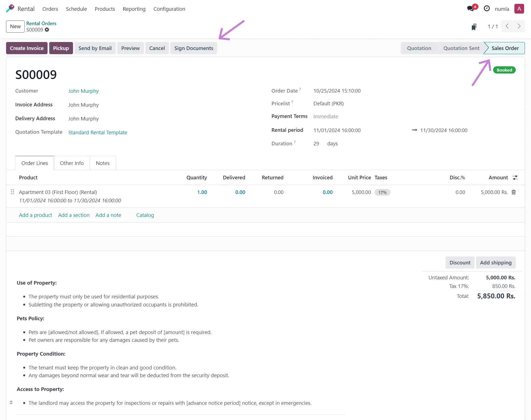Click the Pickup button
This screenshot has height=420, width=531.
click(61, 48)
